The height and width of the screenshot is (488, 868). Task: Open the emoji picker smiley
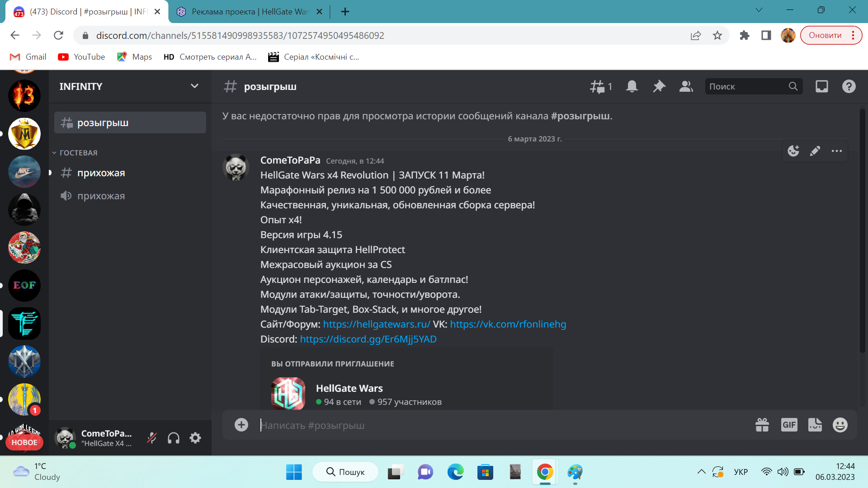point(840,425)
